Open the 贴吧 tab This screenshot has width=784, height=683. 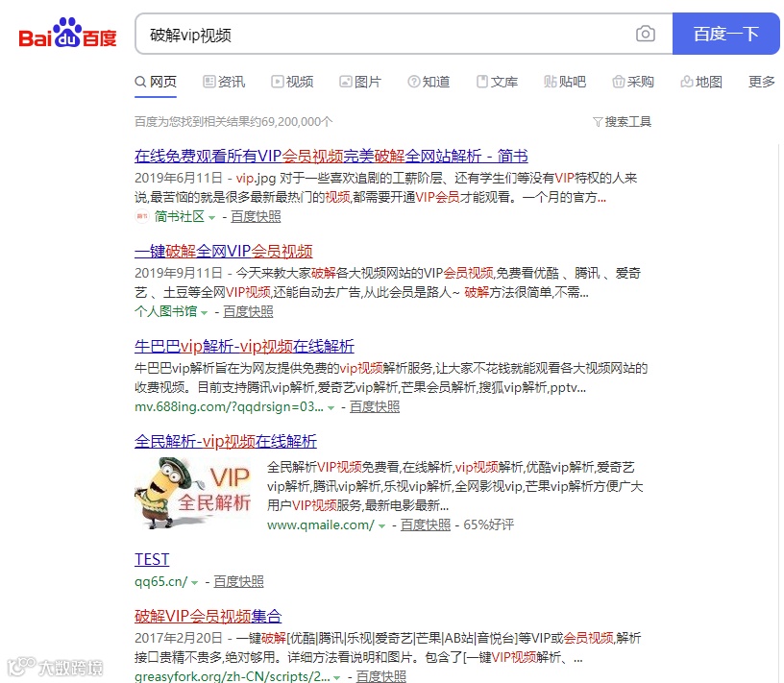pos(565,82)
